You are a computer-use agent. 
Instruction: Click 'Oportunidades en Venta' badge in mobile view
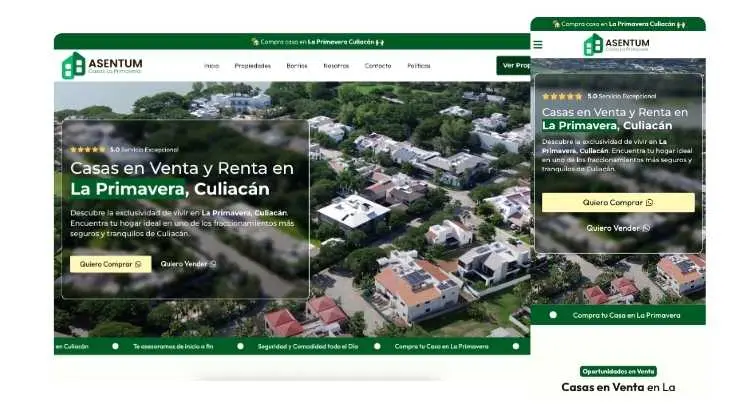point(617,371)
